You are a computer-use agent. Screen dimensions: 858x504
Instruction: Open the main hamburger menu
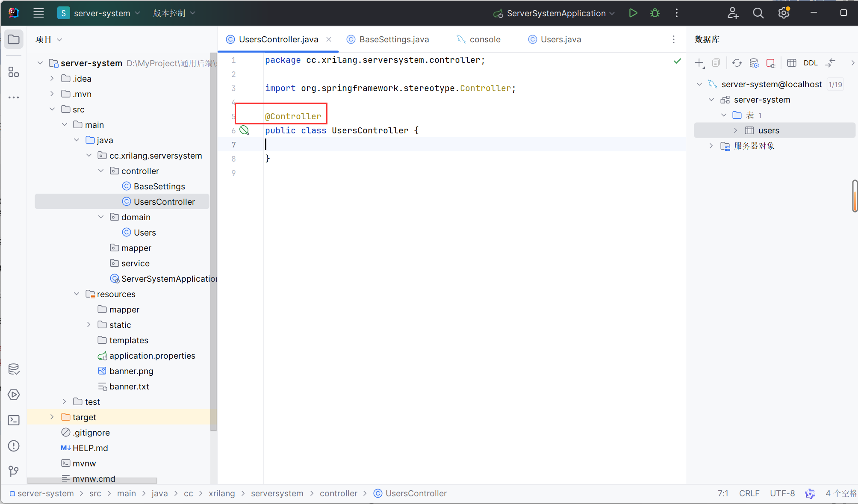pyautogui.click(x=38, y=13)
